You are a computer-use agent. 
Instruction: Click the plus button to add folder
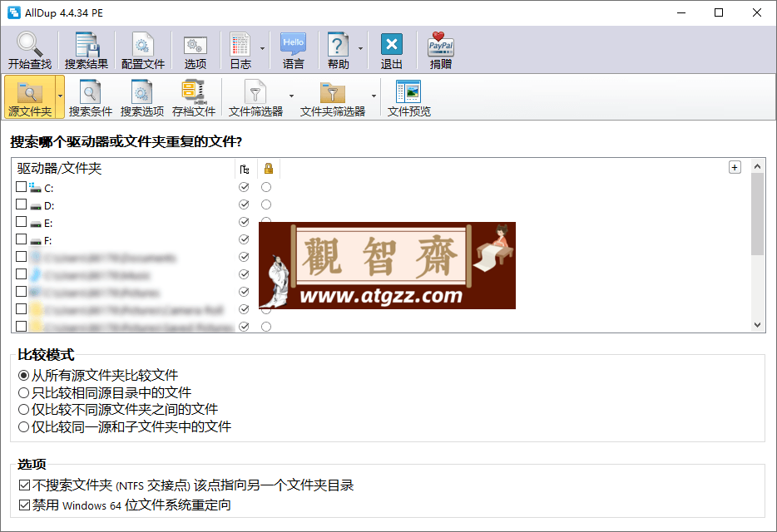[735, 167]
